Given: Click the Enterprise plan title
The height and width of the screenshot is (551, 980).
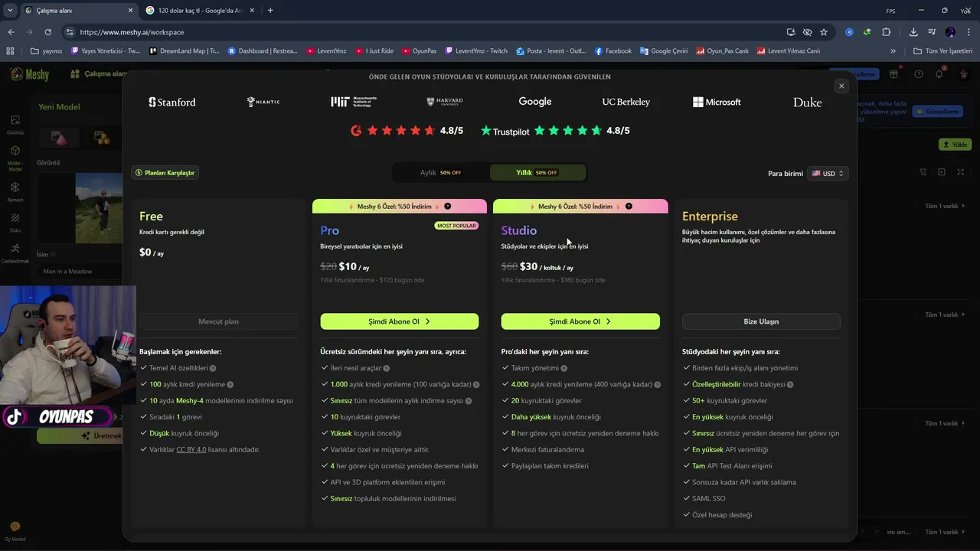Looking at the screenshot, I should pyautogui.click(x=710, y=217).
